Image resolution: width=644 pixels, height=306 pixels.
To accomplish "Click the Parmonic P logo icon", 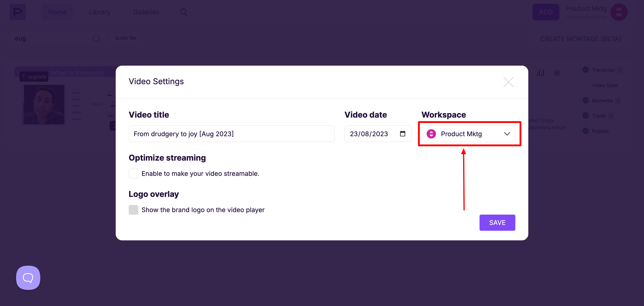I will point(17,12).
